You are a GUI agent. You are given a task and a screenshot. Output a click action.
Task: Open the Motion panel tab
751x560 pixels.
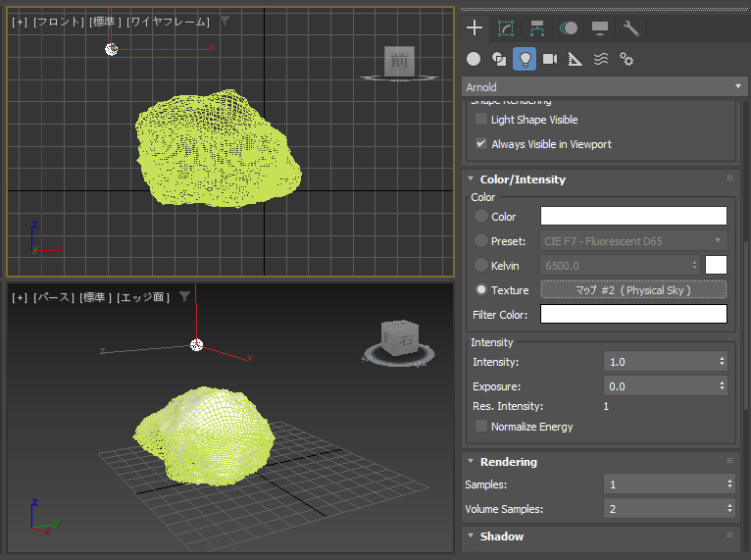pos(569,28)
